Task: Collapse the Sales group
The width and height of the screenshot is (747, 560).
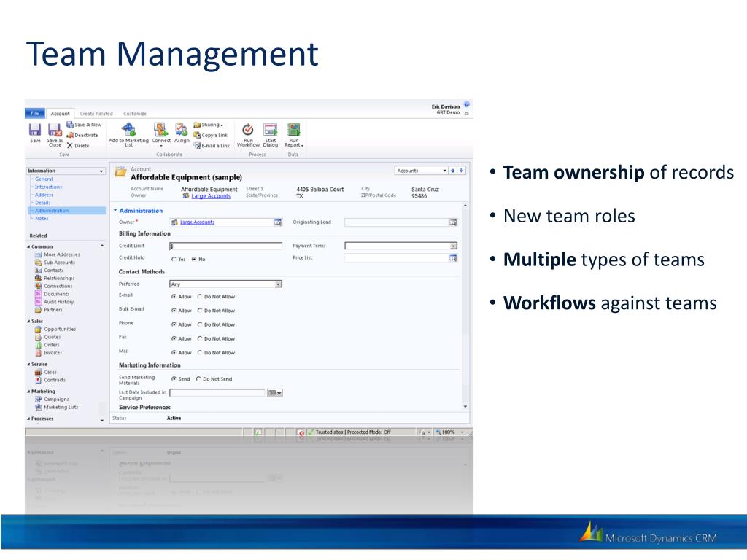Action: 28,322
